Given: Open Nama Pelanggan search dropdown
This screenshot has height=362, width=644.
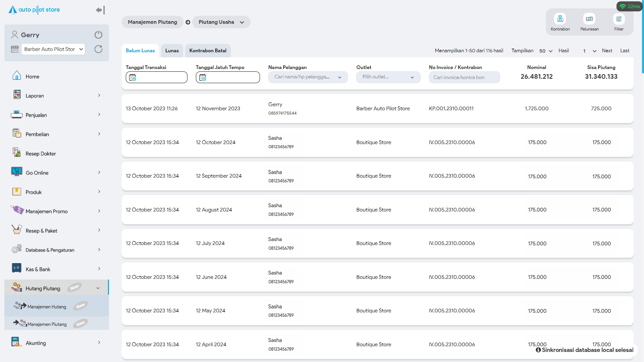Looking at the screenshot, I should click(308, 77).
